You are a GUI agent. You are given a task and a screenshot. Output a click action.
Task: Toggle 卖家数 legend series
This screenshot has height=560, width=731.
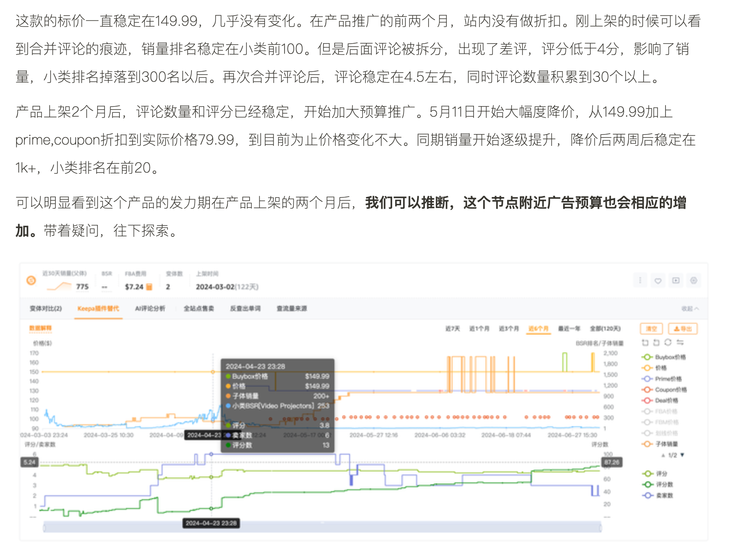pyautogui.click(x=658, y=495)
